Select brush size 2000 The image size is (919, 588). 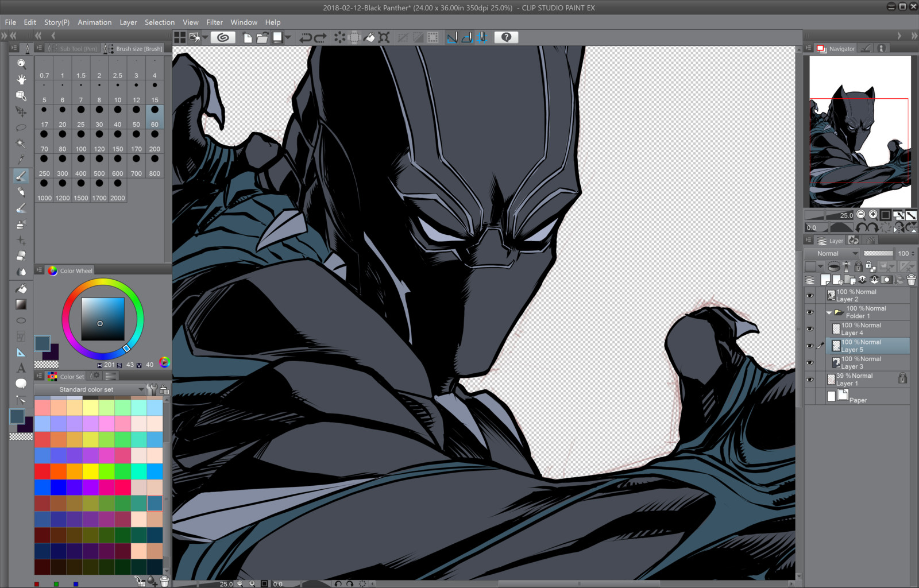click(x=118, y=189)
